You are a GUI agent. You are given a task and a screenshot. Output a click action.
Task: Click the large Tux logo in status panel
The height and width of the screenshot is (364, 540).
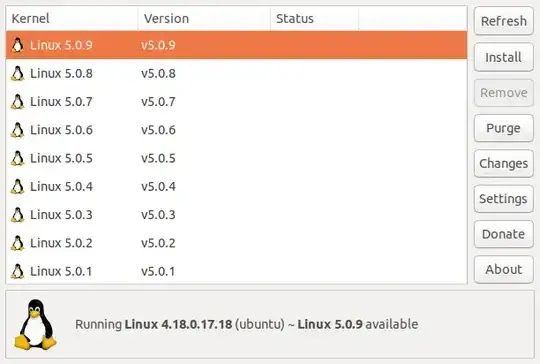click(35, 324)
